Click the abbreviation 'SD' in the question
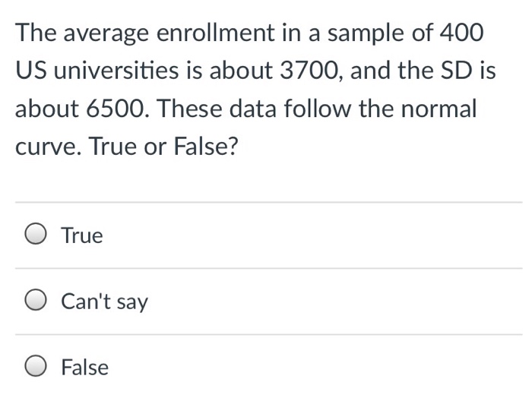This screenshot has height=420, width=532. [x=454, y=71]
